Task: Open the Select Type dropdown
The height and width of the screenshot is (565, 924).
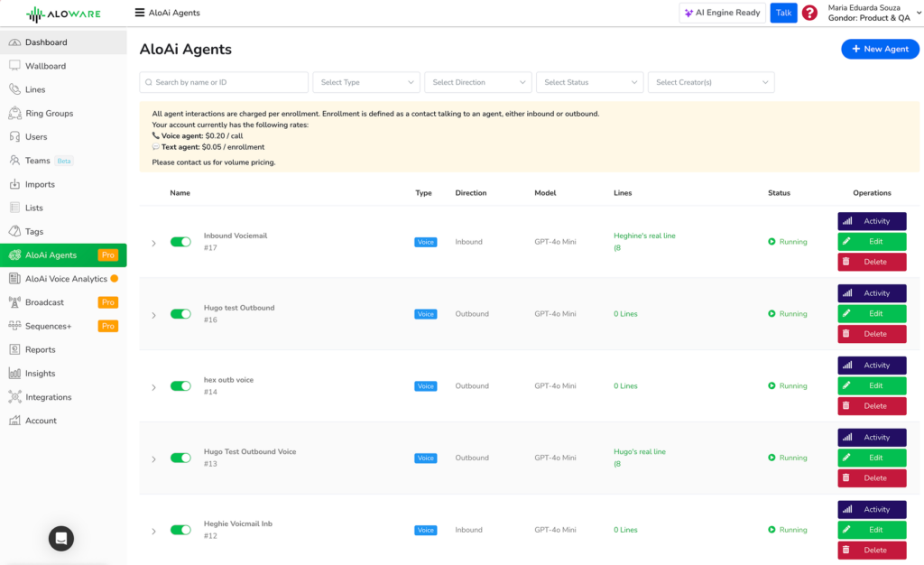Action: pos(366,82)
